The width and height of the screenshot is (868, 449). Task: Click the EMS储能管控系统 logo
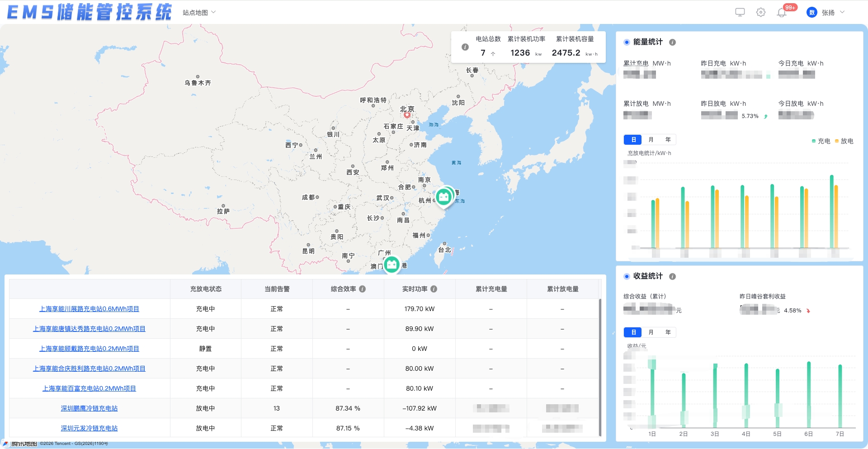90,12
